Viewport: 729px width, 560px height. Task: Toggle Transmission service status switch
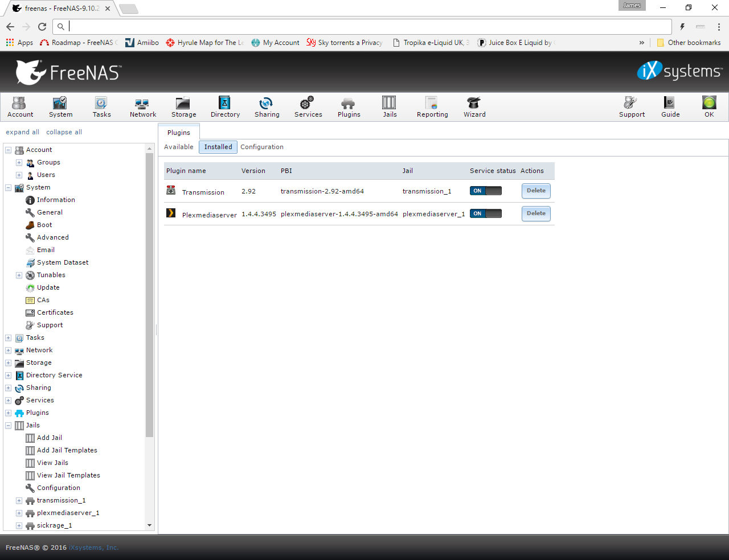pos(486,191)
